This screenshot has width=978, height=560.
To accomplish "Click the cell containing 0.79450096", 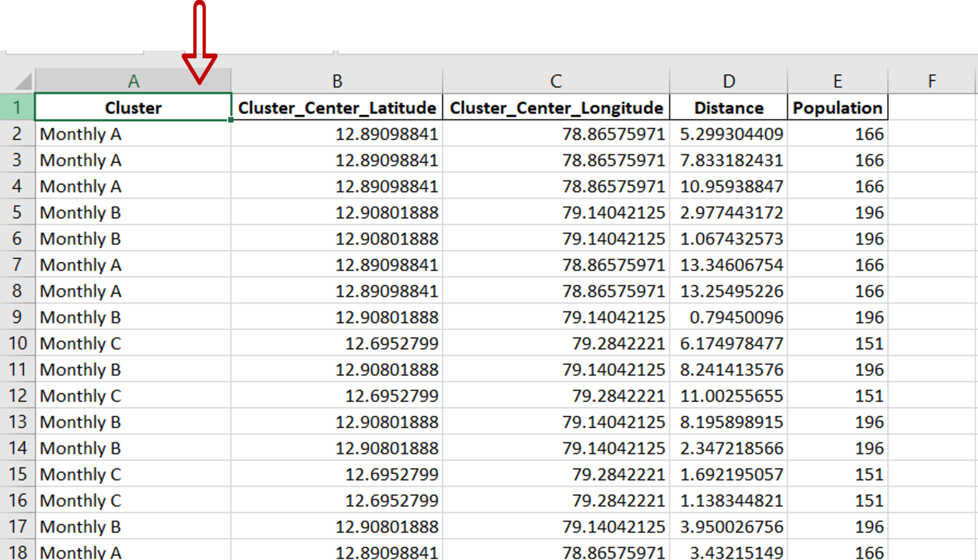I will pos(728,317).
